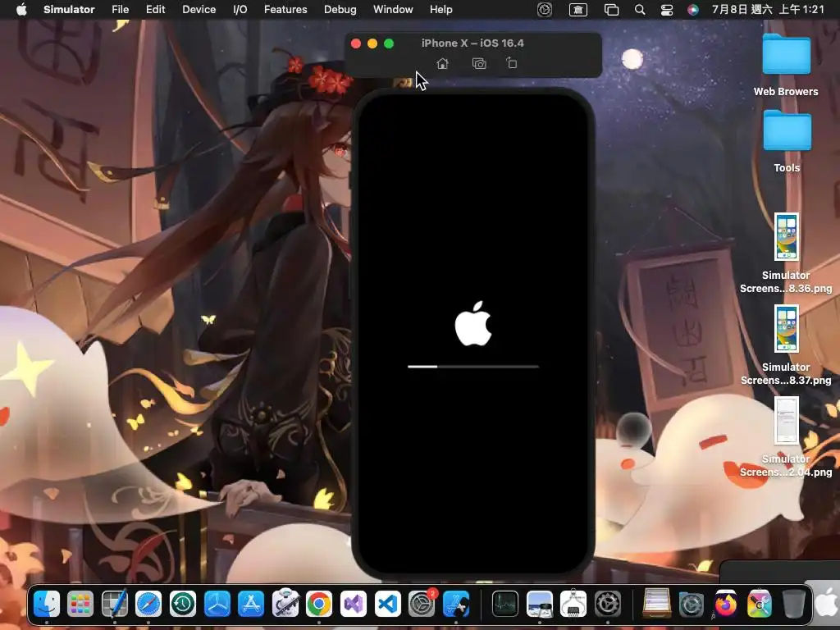Open the Edit menu
This screenshot has height=630, width=840.
[x=155, y=9]
